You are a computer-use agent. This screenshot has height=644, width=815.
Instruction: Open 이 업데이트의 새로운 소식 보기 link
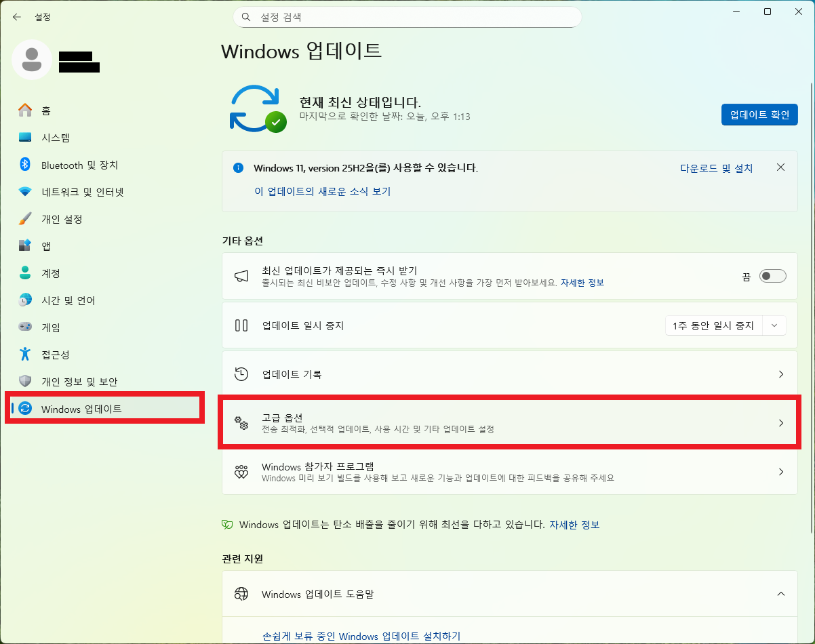323,192
